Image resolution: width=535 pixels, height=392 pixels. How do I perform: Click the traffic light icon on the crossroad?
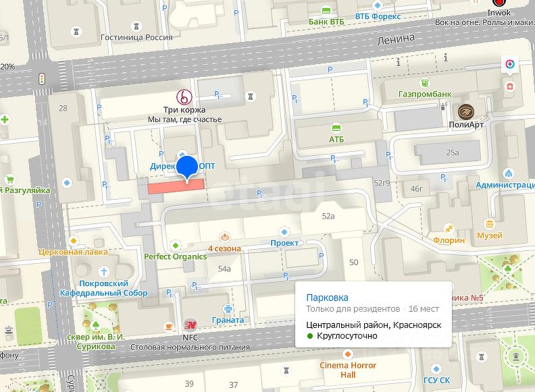tap(42, 79)
